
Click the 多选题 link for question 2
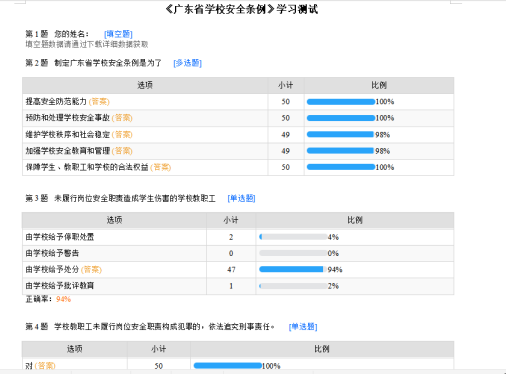pyautogui.click(x=188, y=63)
